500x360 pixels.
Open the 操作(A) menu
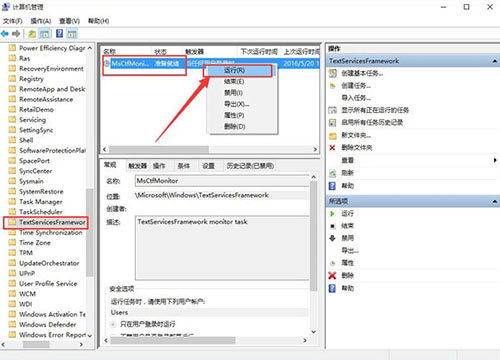(41, 21)
